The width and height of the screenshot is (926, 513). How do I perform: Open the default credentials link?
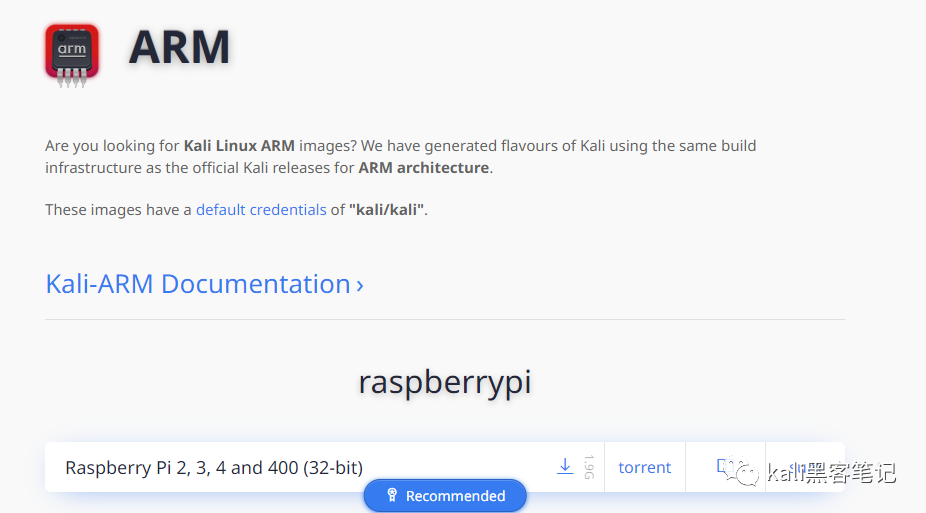(x=261, y=210)
